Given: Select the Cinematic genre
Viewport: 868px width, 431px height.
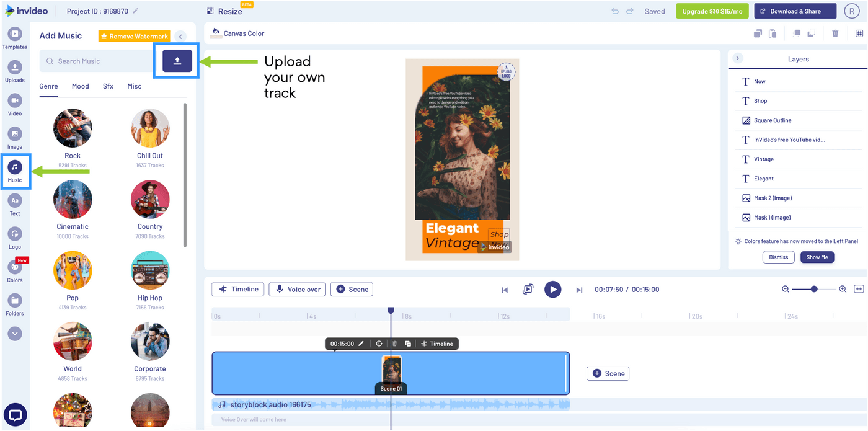Looking at the screenshot, I should pos(73,200).
